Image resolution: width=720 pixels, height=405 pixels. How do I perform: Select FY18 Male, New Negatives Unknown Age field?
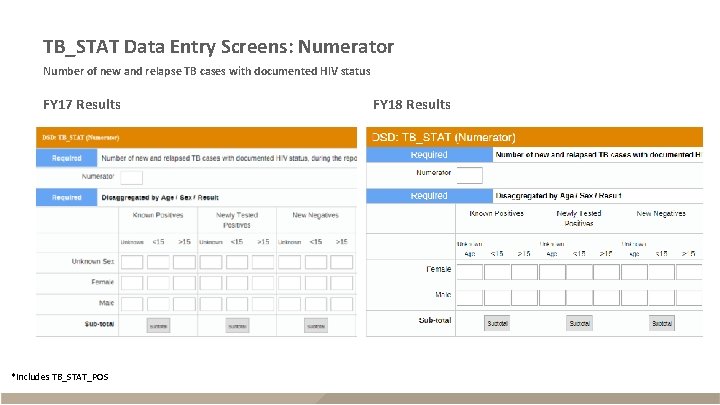click(634, 298)
